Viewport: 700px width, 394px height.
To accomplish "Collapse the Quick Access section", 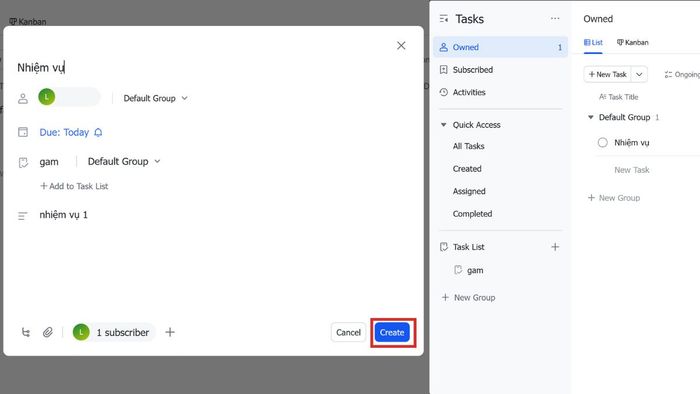I will point(443,125).
